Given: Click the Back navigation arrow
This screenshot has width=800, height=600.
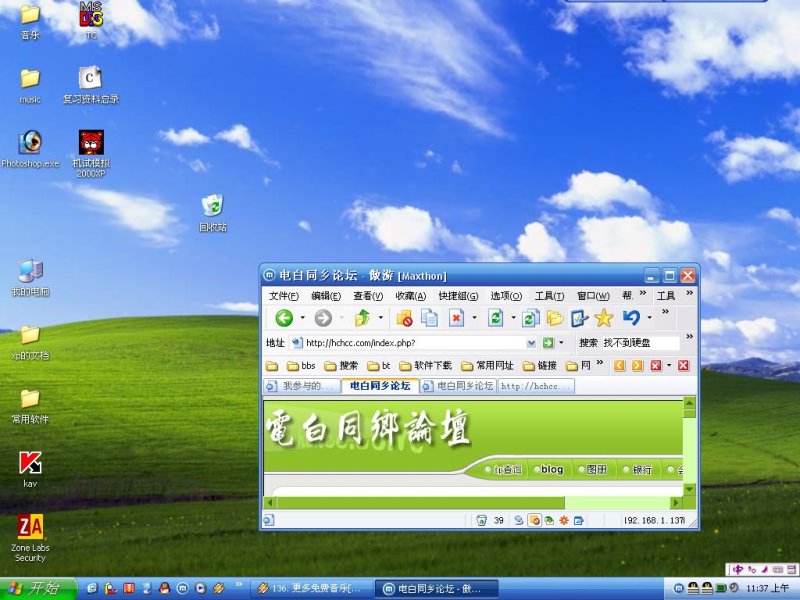Looking at the screenshot, I should click(285, 318).
